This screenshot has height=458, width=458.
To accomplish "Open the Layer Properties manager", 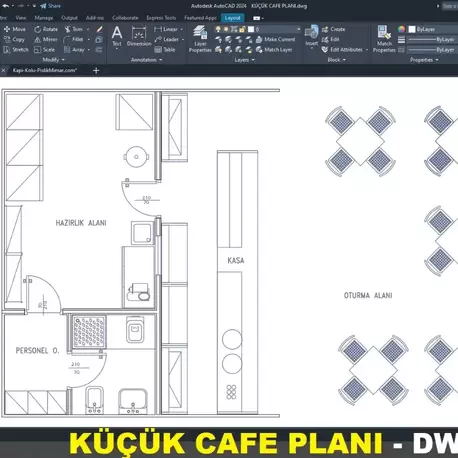I will (x=200, y=39).
